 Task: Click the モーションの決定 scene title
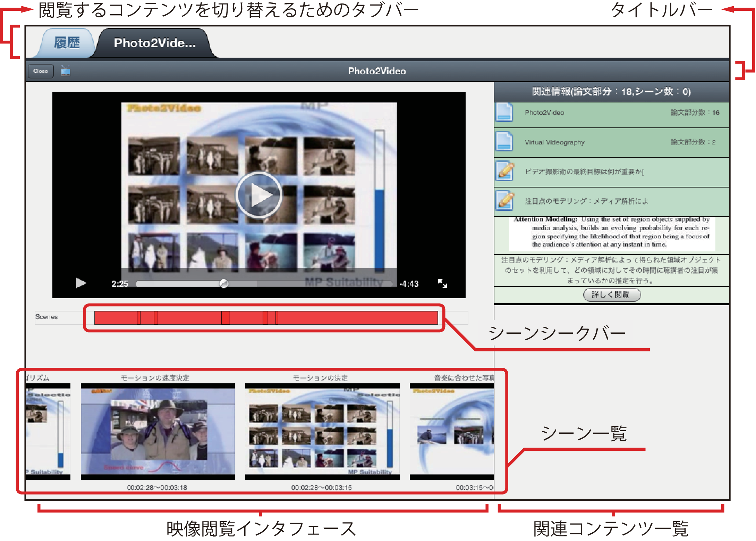click(x=320, y=378)
